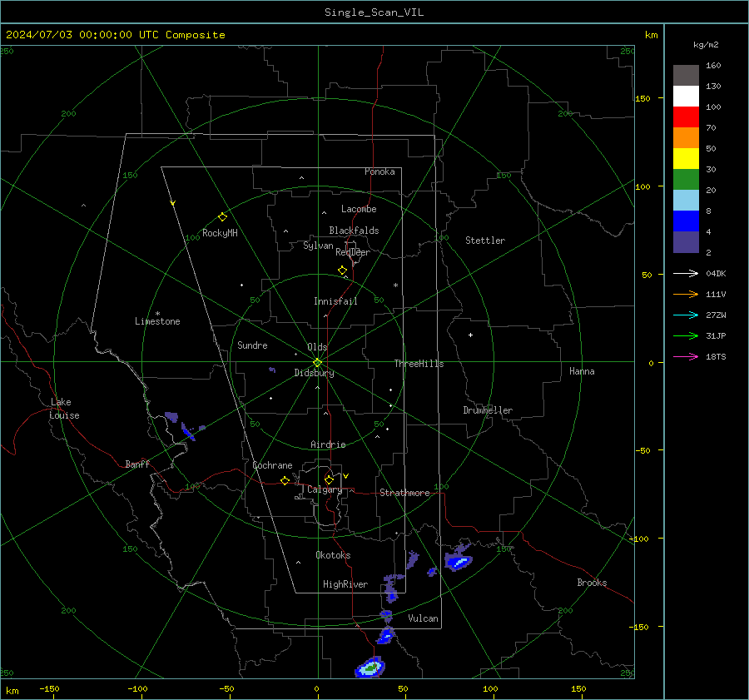This screenshot has height=700, width=749.
Task: Click the ThreeHills town label
Action: (x=419, y=364)
